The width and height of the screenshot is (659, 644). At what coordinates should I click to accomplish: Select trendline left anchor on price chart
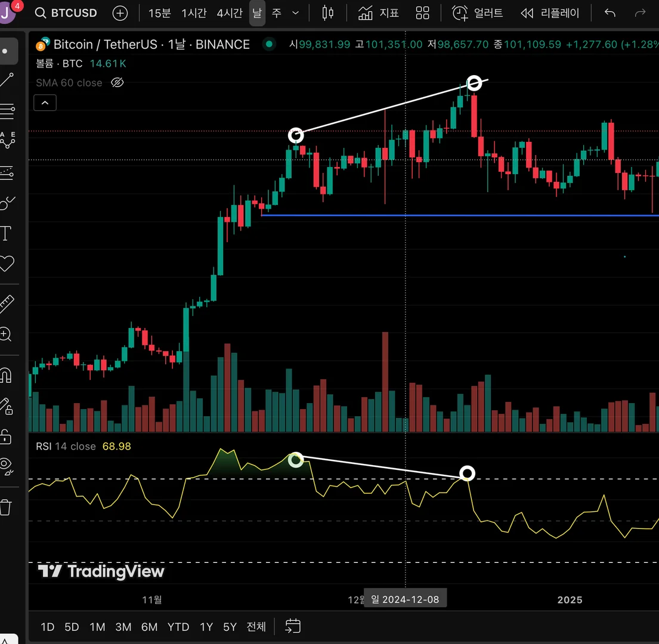pos(296,135)
